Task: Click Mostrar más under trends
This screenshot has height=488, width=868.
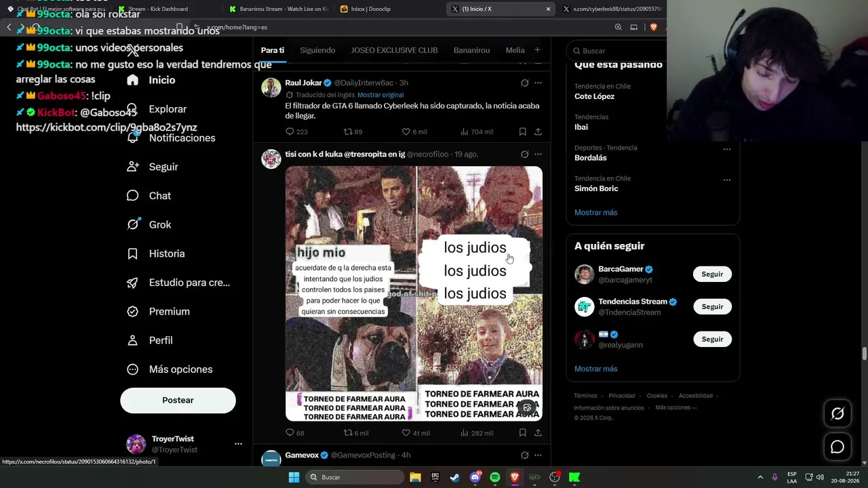Action: [596, 212]
